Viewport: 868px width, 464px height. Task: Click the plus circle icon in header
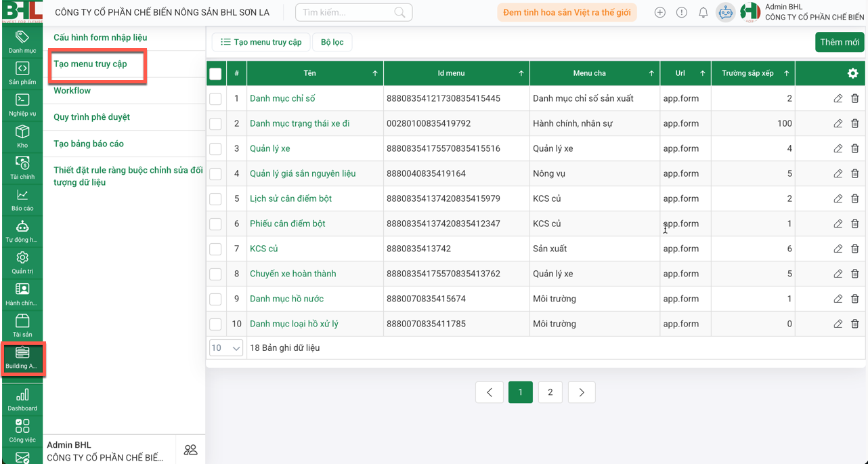point(659,12)
